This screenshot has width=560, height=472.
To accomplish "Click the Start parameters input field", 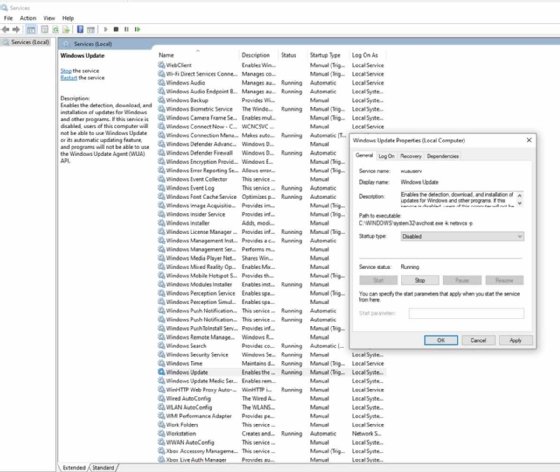I will click(x=466, y=313).
